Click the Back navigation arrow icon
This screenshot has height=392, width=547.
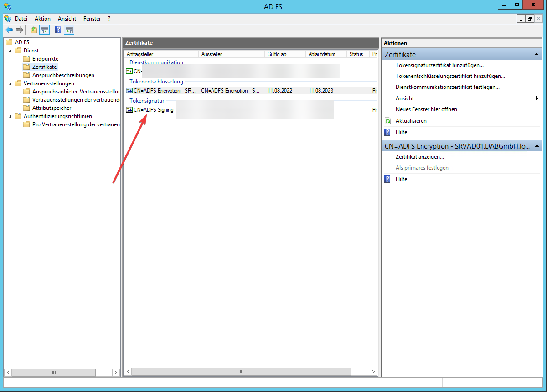click(x=9, y=30)
